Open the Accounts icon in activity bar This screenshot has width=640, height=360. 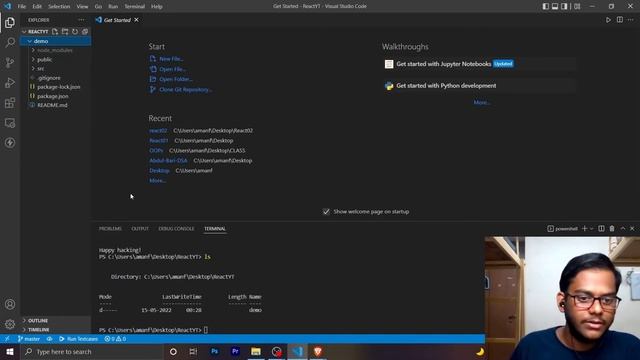click(x=10, y=304)
